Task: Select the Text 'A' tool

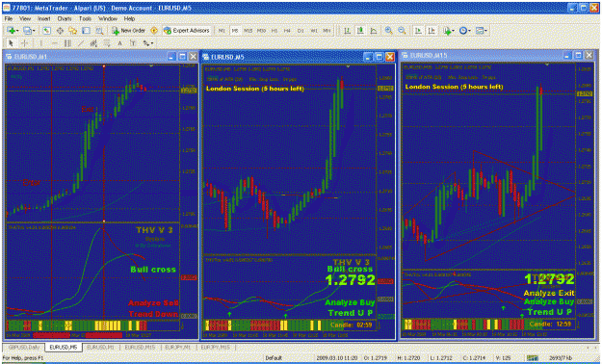Action: (119, 43)
